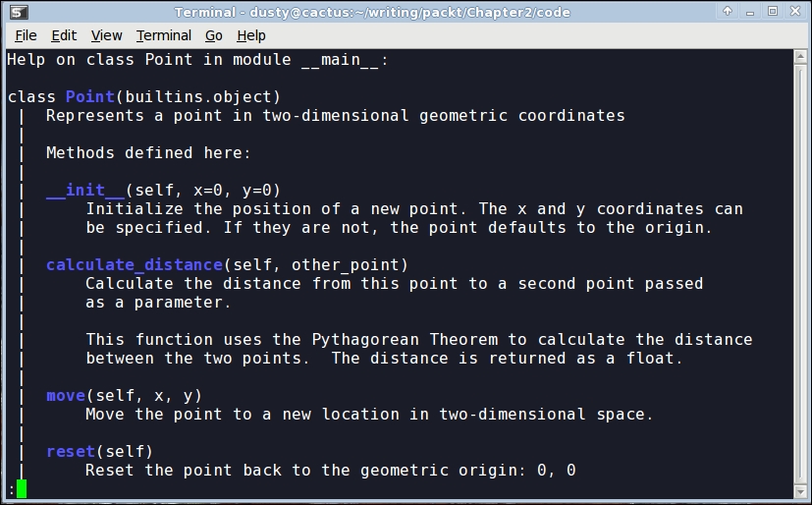Select the Go menu
Viewport: 812px width, 505px height.
(x=214, y=35)
